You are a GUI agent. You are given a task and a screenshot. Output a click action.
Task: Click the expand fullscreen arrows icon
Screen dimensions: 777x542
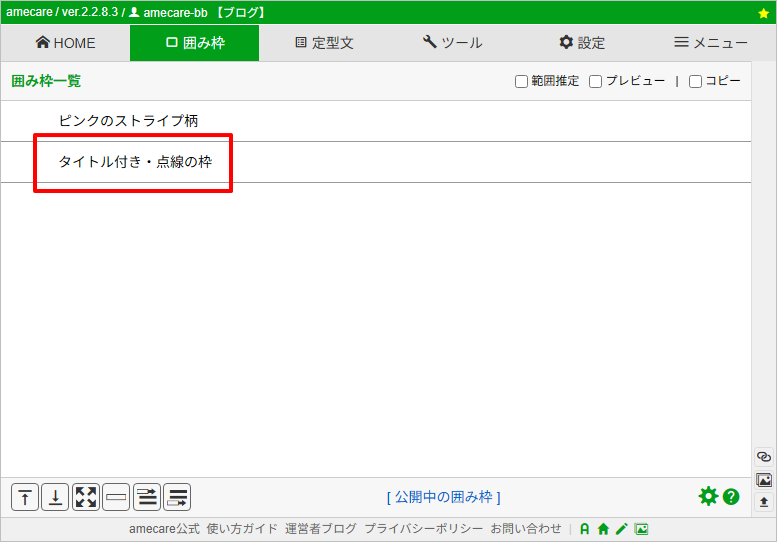coord(86,497)
